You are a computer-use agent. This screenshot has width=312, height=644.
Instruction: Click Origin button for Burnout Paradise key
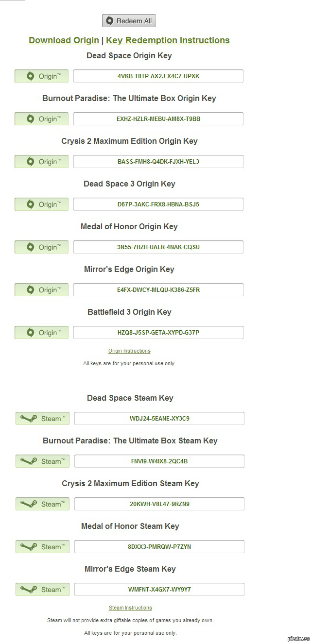click(41, 119)
